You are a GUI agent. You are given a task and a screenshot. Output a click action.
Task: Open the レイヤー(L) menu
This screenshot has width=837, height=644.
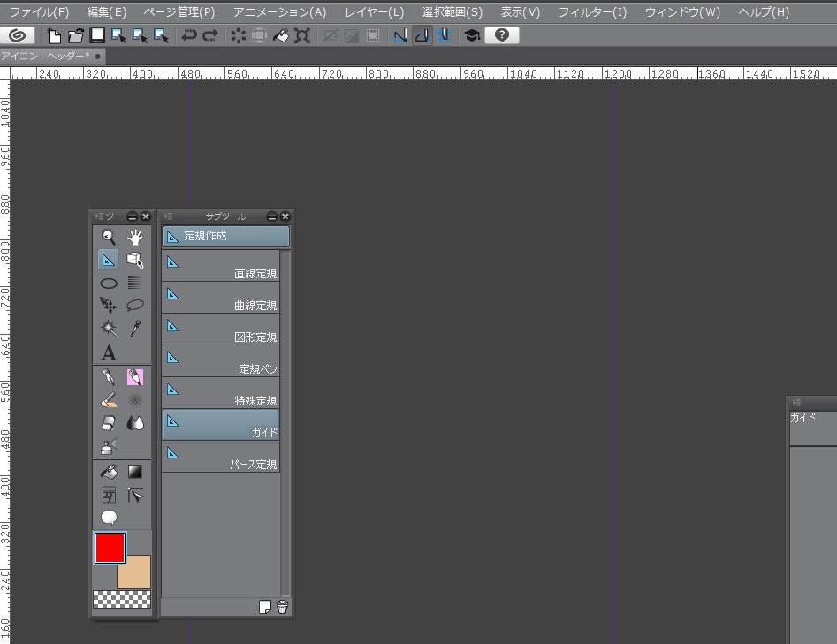coord(374,12)
